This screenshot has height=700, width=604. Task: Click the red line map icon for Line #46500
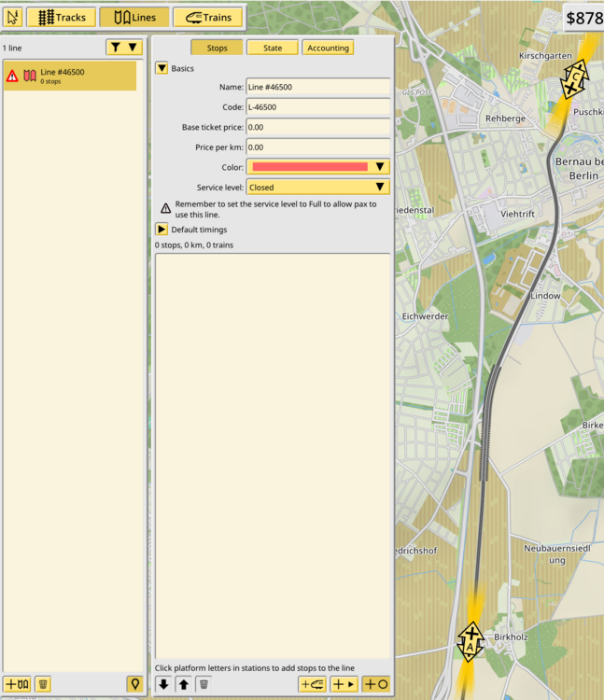[x=30, y=76]
